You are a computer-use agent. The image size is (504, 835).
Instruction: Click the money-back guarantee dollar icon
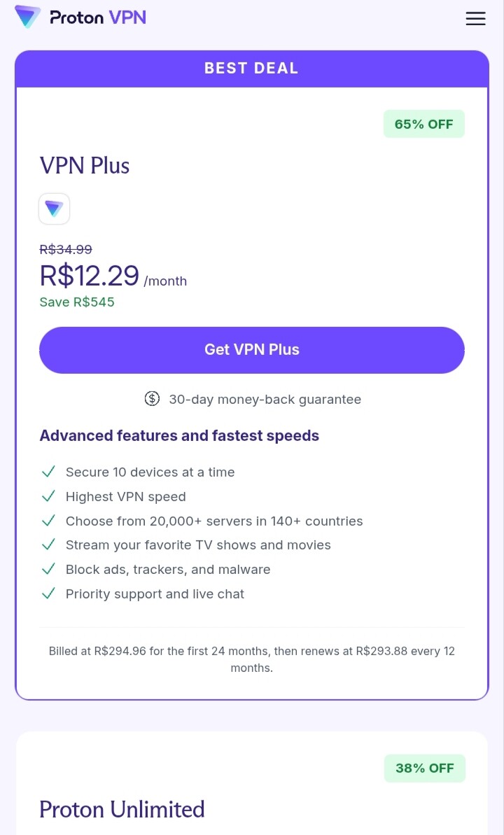pos(152,398)
